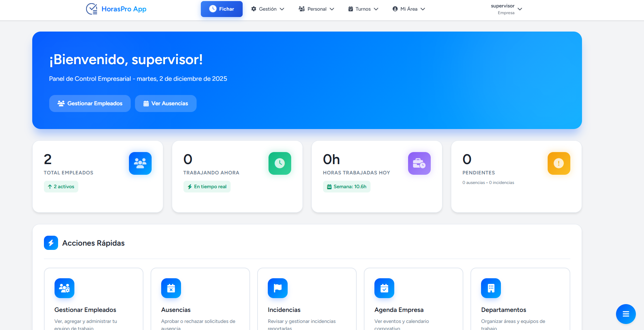Open the Turnos menu
The height and width of the screenshot is (330, 644).
tap(363, 9)
